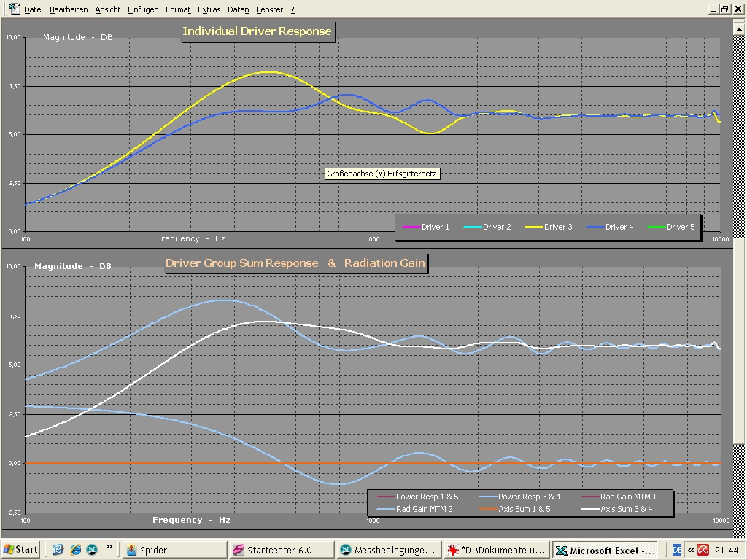Expand quick launch overflow chevron
Image resolution: width=747 pixels, height=560 pixels.
[x=109, y=547]
